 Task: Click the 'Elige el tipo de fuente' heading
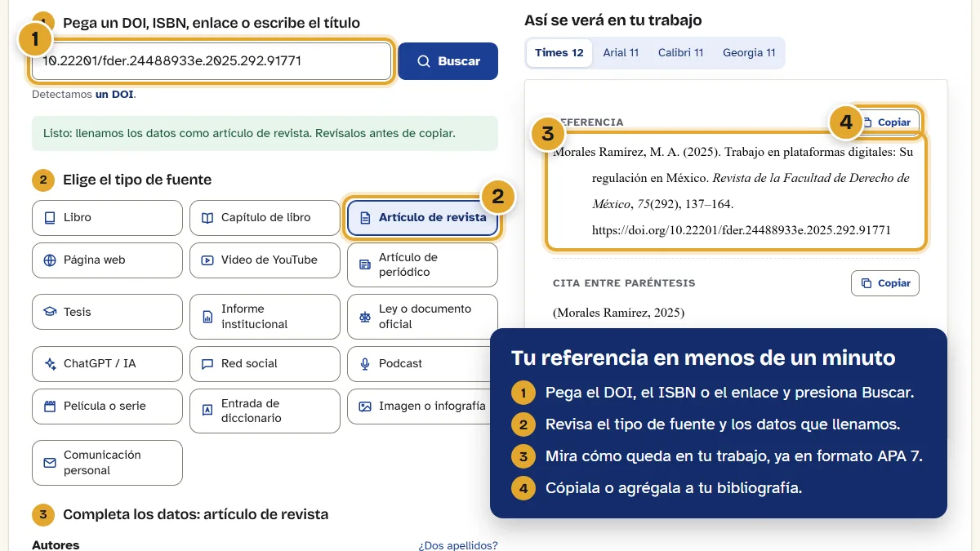(x=137, y=180)
